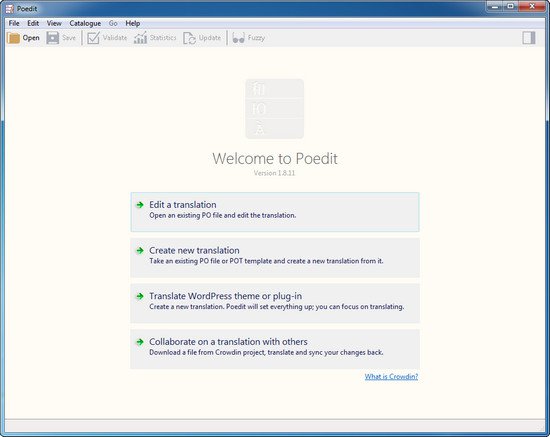Click the Statistics bar chart icon
Image resolution: width=550 pixels, height=437 pixels.
140,38
